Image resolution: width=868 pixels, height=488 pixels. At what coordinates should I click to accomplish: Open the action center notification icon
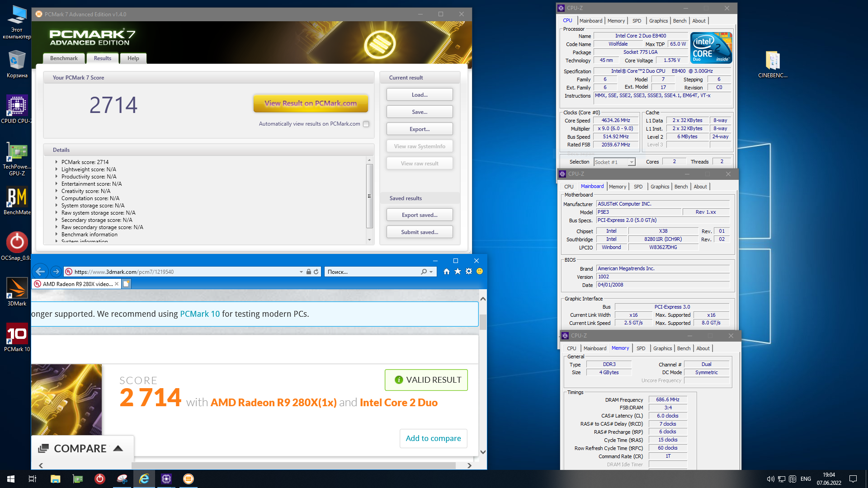tap(853, 479)
